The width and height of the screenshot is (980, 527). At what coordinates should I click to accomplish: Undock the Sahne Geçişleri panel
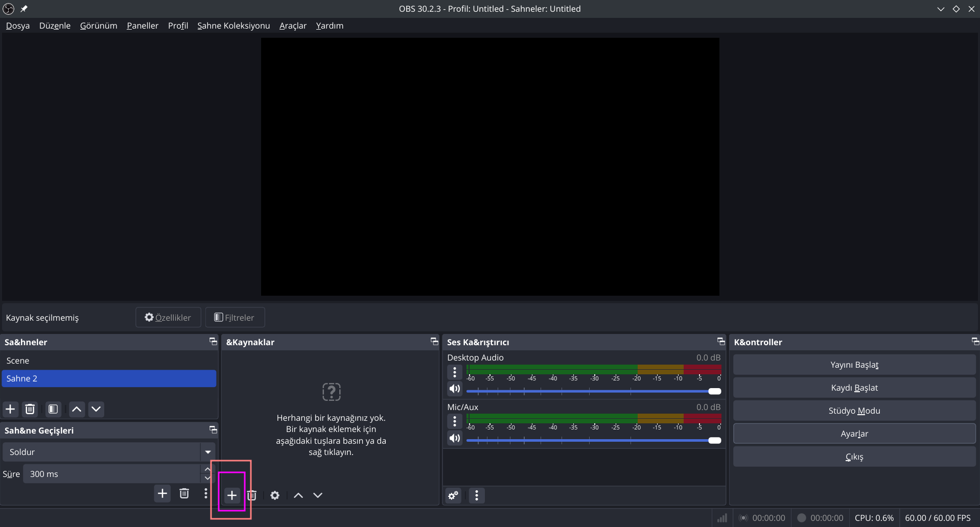(213, 429)
